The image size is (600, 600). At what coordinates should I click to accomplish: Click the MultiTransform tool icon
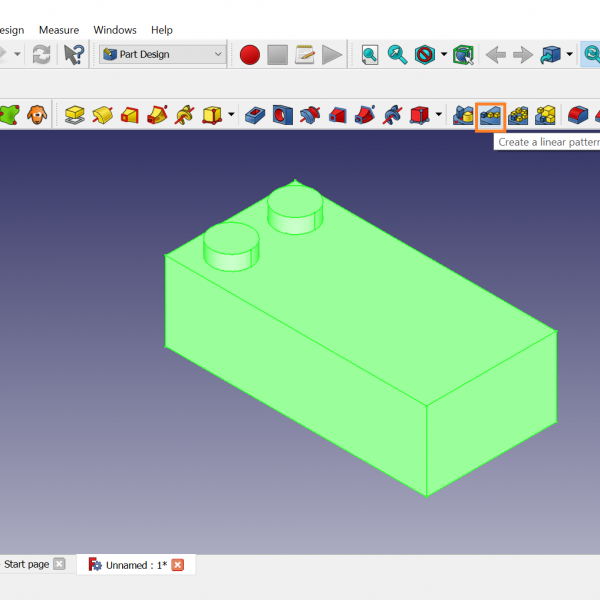tap(545, 115)
